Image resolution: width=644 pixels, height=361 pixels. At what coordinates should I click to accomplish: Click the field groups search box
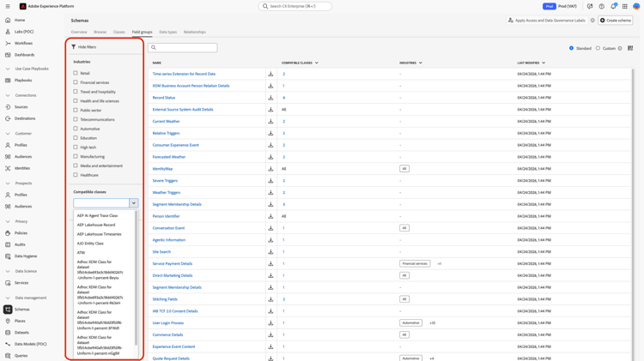point(182,47)
